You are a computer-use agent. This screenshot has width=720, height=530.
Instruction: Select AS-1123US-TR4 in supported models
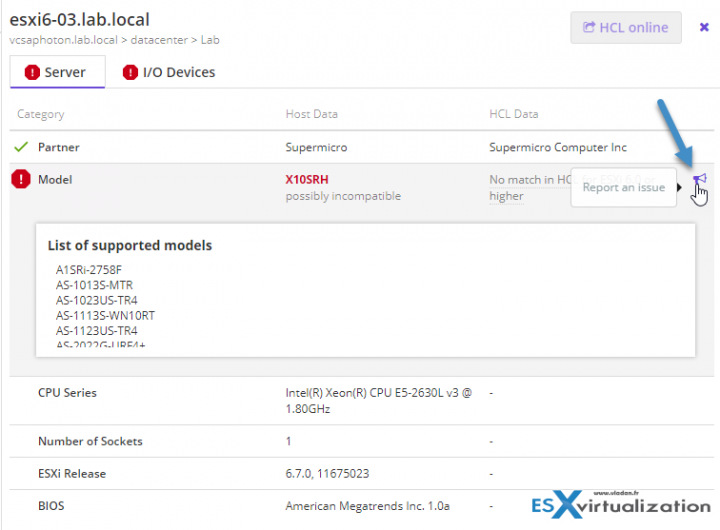click(96, 331)
